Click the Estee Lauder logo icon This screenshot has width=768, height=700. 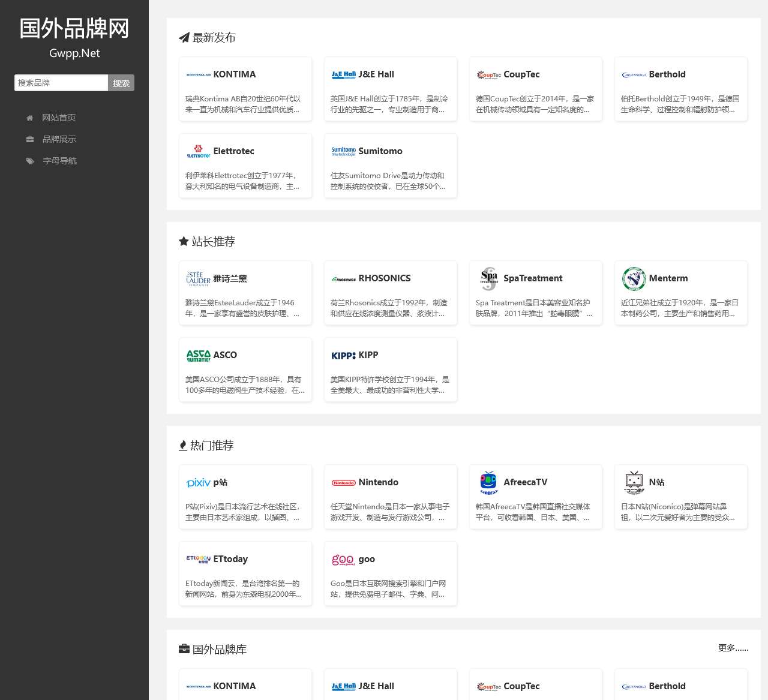199,278
